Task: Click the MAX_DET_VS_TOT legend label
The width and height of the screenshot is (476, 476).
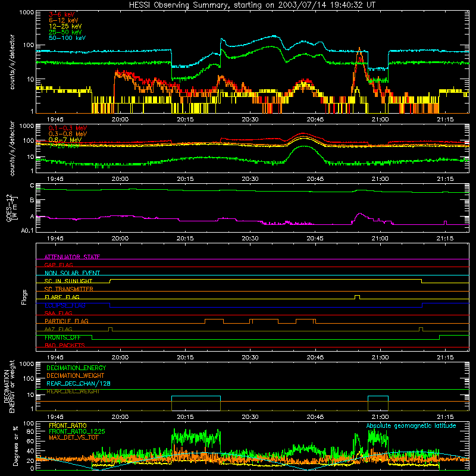Action: pos(74,437)
